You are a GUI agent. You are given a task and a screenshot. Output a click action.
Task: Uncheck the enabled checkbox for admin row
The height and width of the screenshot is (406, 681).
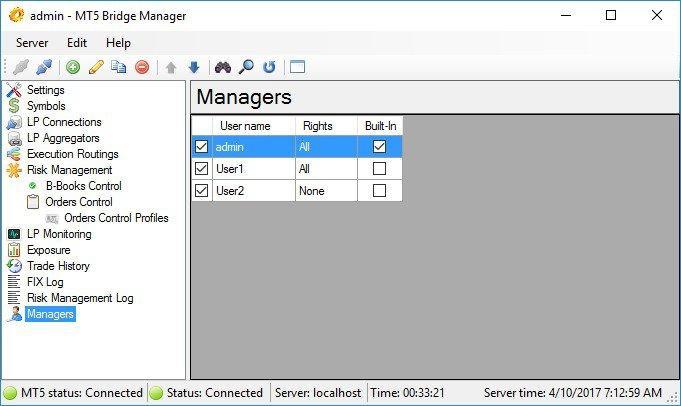[202, 147]
